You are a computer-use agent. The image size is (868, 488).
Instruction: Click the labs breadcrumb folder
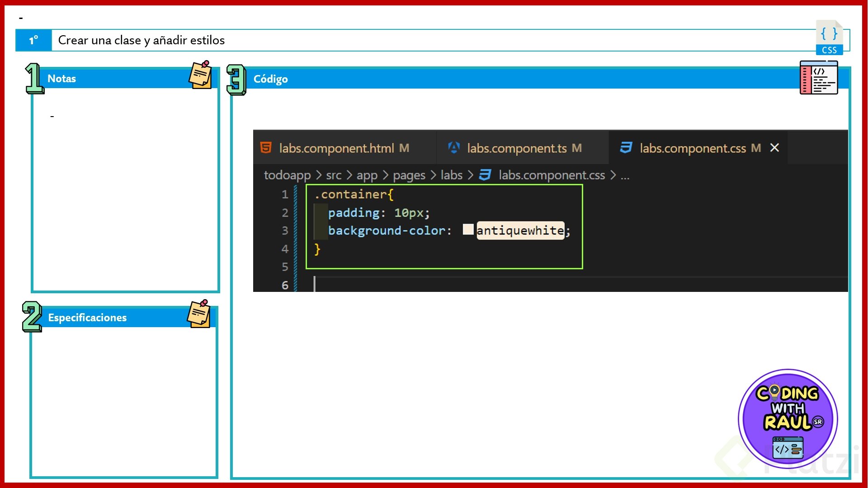click(x=451, y=175)
